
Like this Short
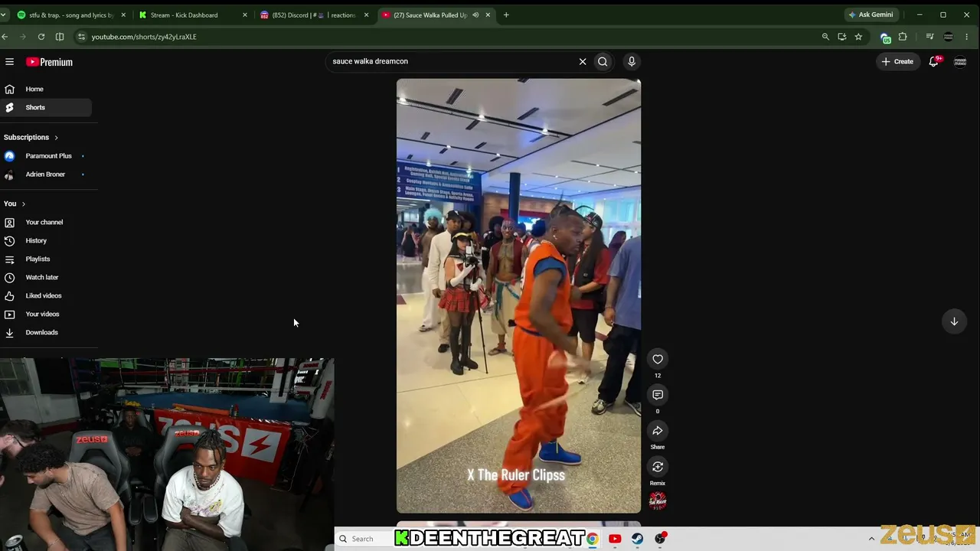658,359
